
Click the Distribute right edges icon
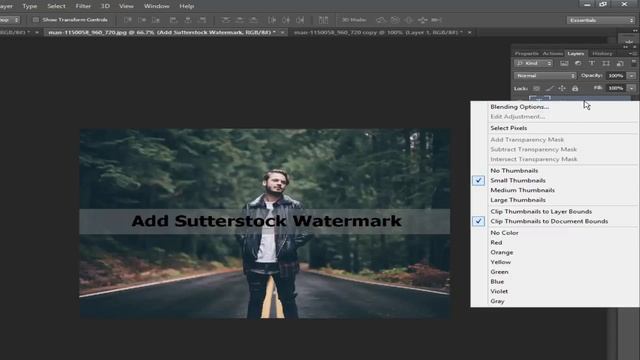300,20
